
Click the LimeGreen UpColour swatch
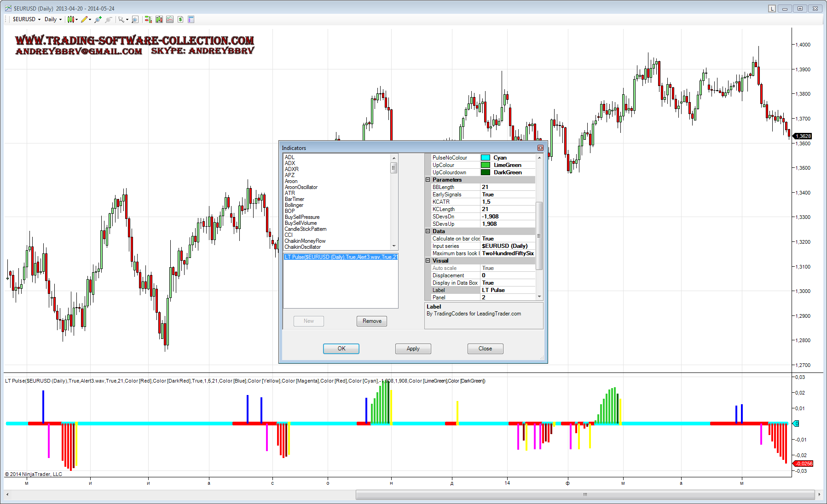click(486, 165)
